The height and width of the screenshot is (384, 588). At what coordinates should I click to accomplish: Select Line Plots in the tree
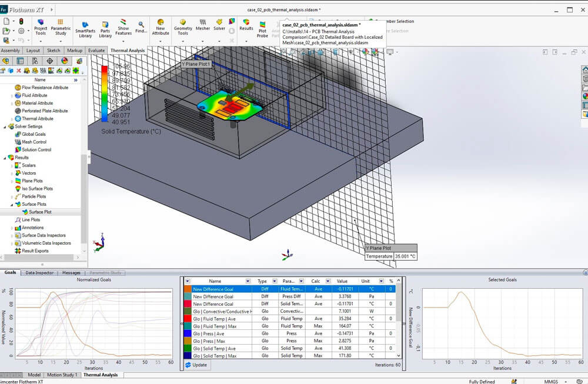[27, 220]
